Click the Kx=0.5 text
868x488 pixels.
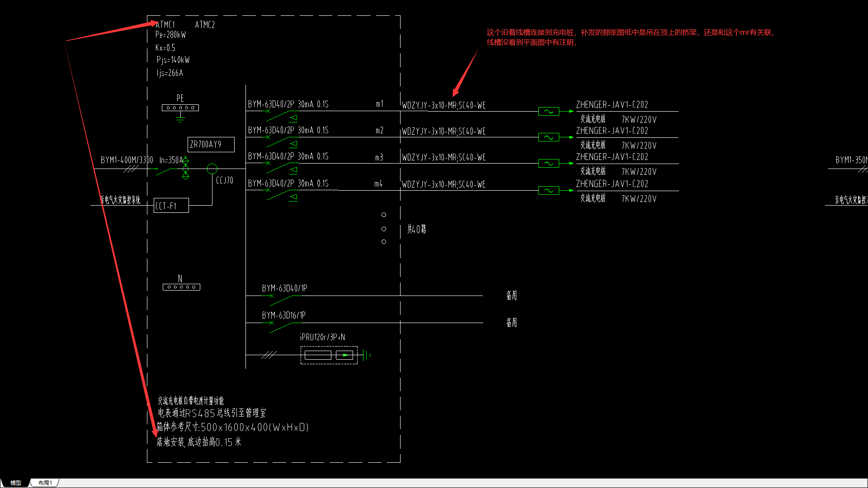click(x=165, y=48)
